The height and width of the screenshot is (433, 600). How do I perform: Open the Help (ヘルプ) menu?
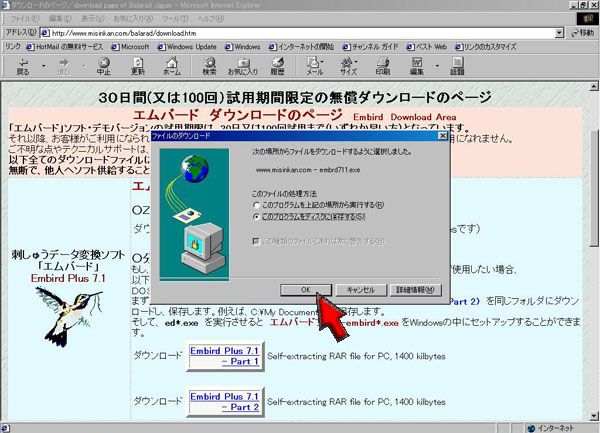[x=210, y=18]
